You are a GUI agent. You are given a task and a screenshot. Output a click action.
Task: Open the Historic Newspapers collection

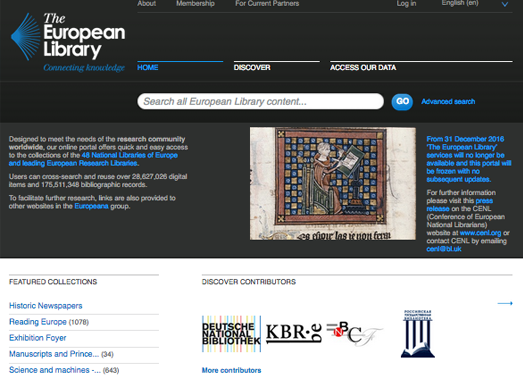46,306
